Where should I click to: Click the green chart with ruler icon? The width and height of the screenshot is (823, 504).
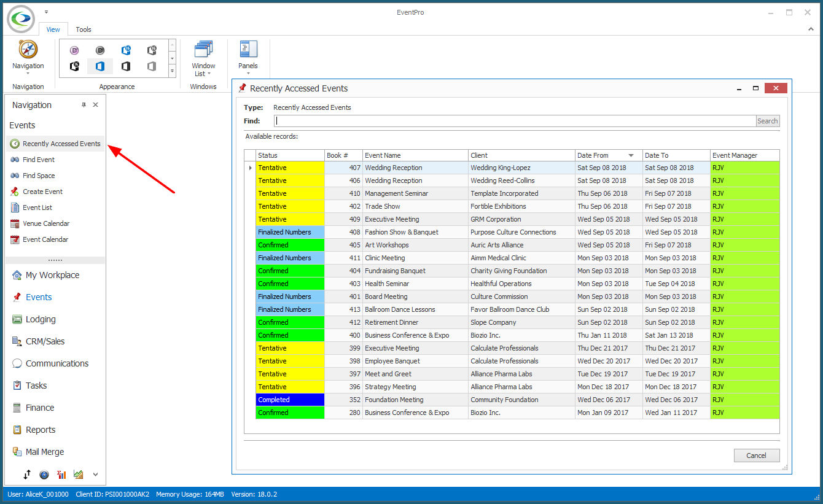tap(78, 475)
